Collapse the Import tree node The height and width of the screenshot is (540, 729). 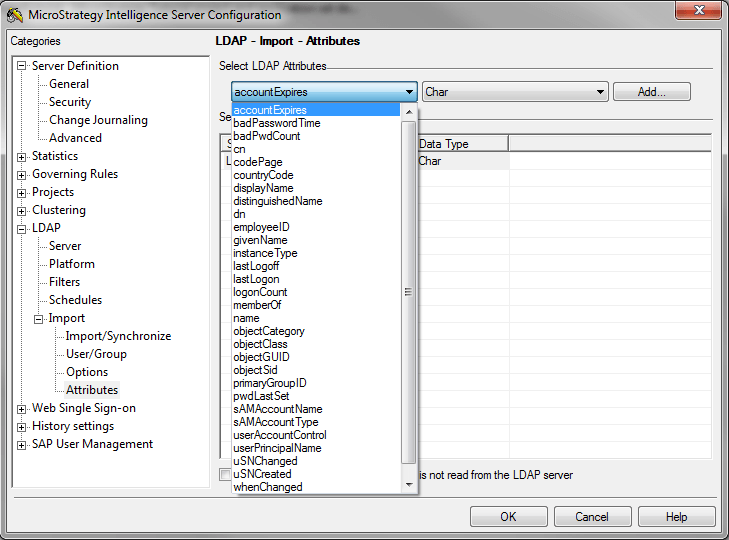[x=39, y=320]
